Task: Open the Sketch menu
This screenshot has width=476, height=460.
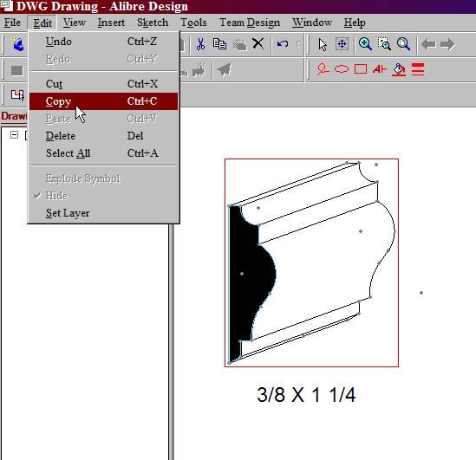Action: [x=153, y=23]
